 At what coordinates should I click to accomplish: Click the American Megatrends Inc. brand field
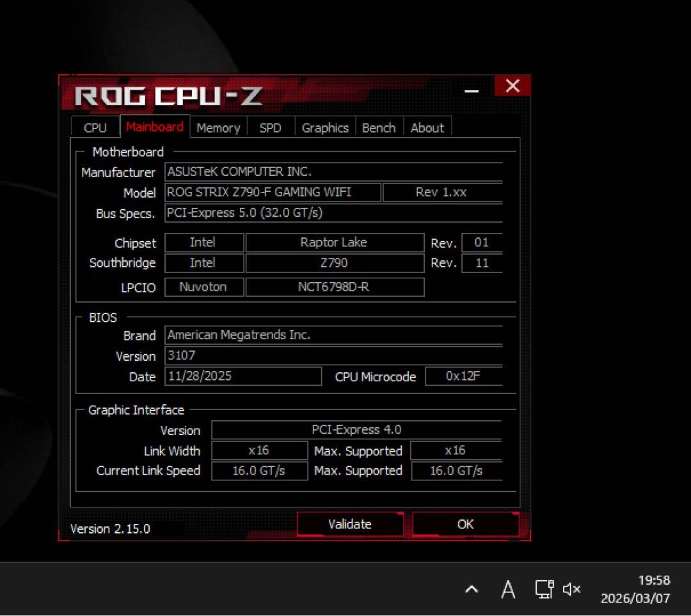pos(333,335)
